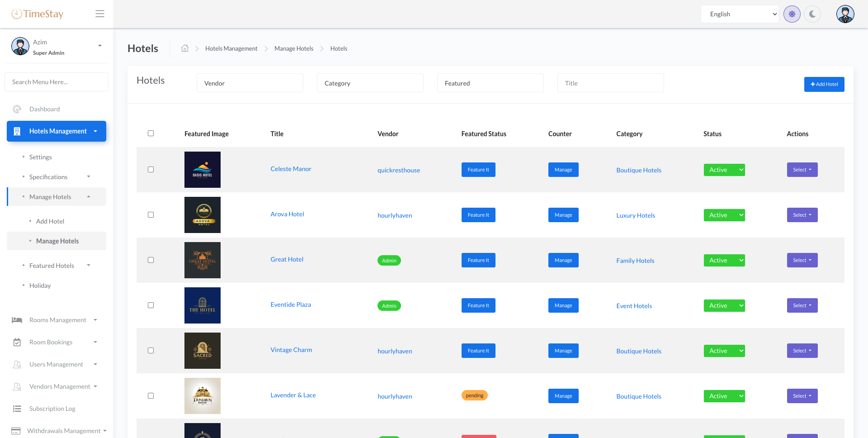Go to Add Hotel in sidebar

click(x=50, y=221)
